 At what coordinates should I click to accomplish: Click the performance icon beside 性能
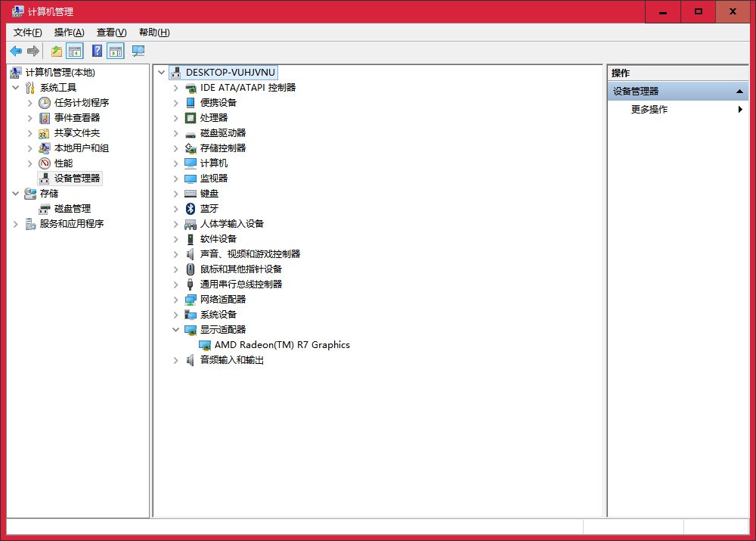[x=45, y=163]
